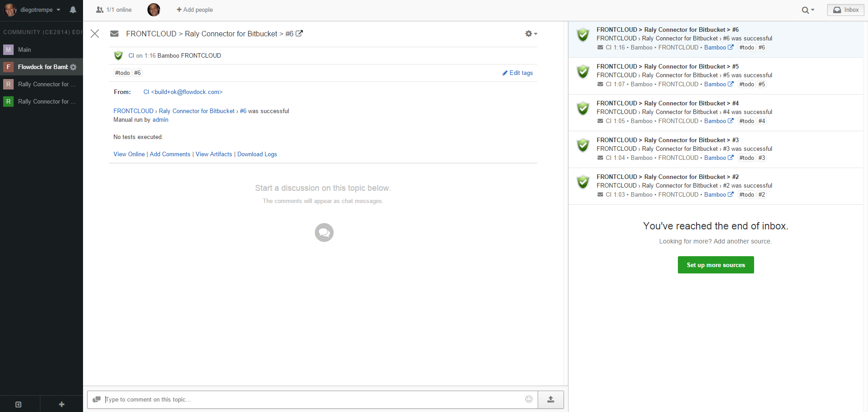Open #6 build link in message
Screen dimensions: 868x412
243,111
